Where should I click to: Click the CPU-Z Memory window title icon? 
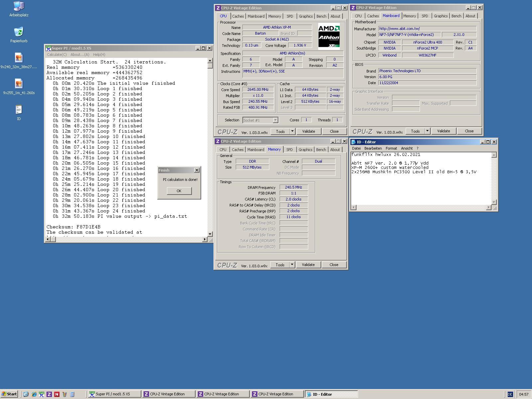point(218,141)
